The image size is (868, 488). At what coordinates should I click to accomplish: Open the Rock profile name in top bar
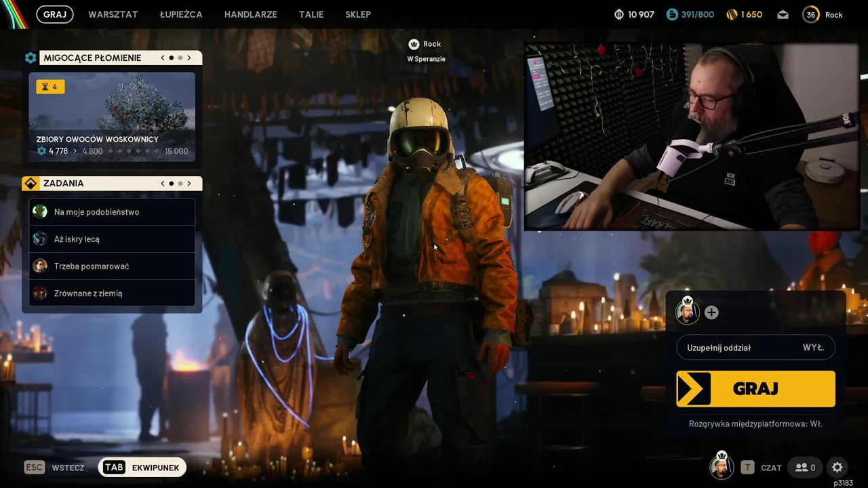pos(834,15)
